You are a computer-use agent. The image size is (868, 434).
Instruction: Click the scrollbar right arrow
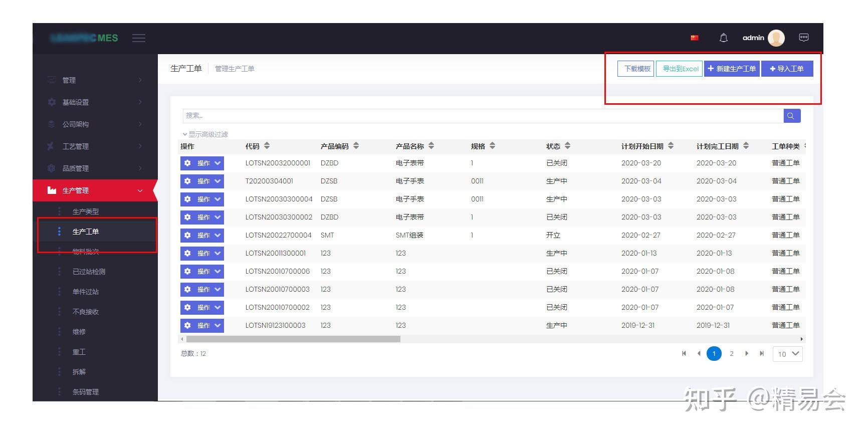pos(802,339)
